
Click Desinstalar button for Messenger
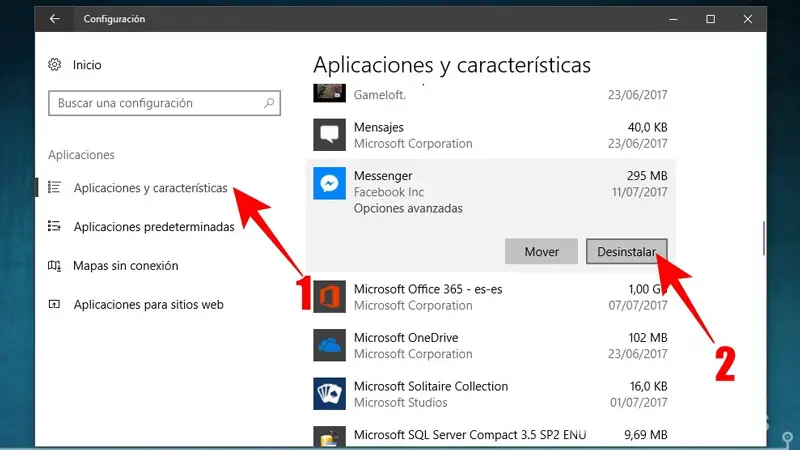click(x=627, y=252)
